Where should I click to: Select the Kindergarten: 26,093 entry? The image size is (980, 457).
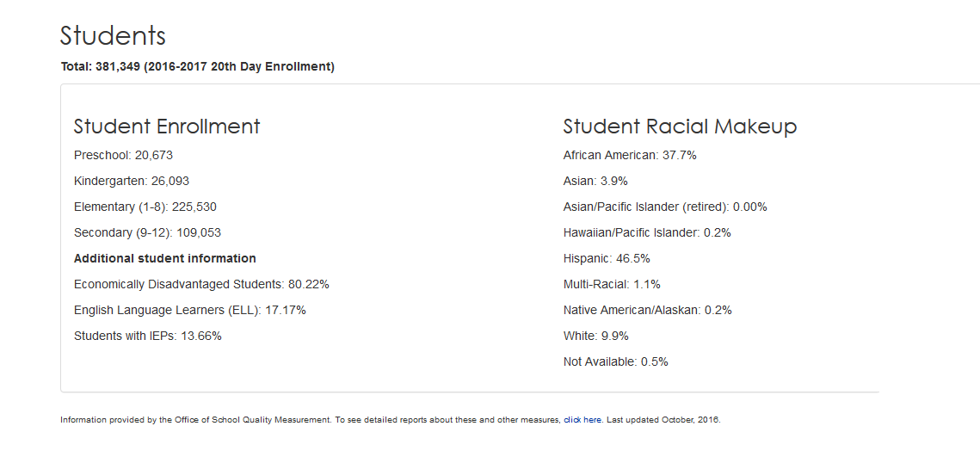[132, 181]
